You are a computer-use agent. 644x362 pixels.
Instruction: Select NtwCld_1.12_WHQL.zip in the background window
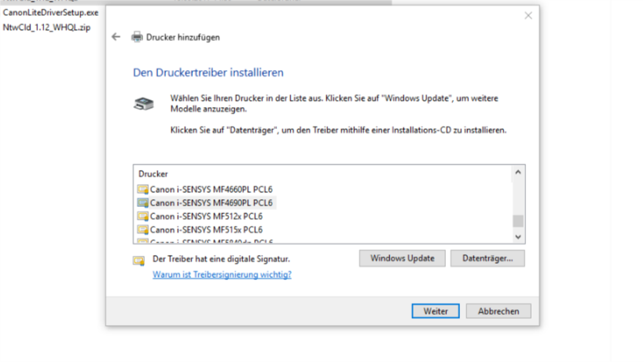pyautogui.click(x=46, y=28)
